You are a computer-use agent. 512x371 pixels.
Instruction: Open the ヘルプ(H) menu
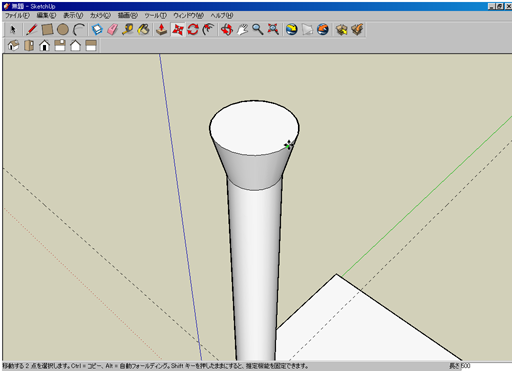tap(222, 15)
